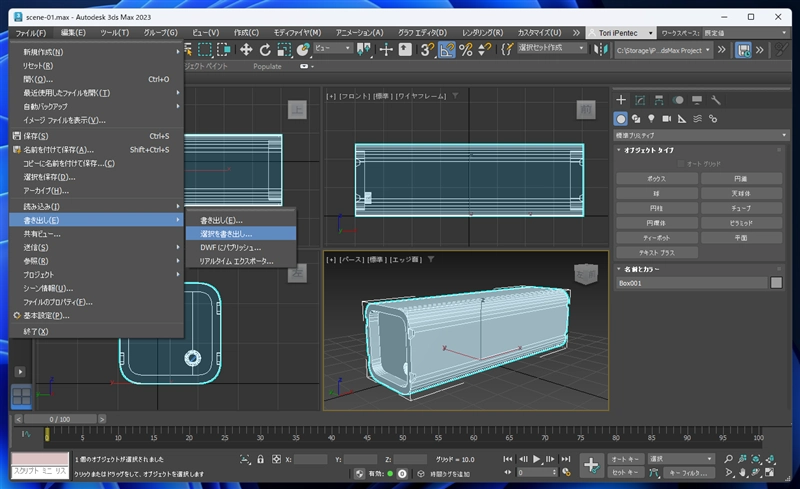Click Zoom Extents All Selected icon
800x489 pixels.
(770, 459)
